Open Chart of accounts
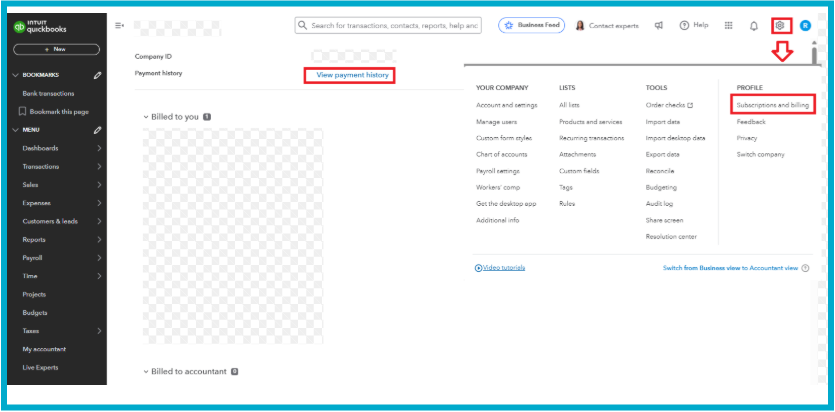The height and width of the screenshot is (412, 835). tap(502, 154)
